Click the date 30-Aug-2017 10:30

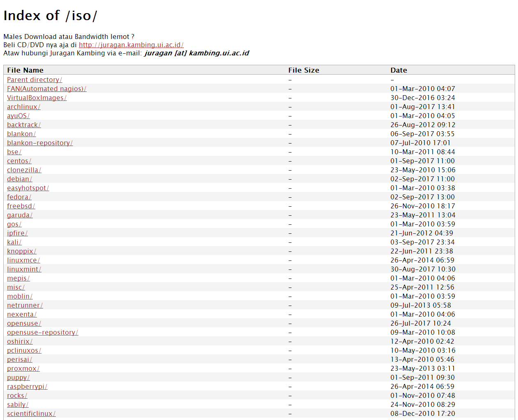pos(423,269)
